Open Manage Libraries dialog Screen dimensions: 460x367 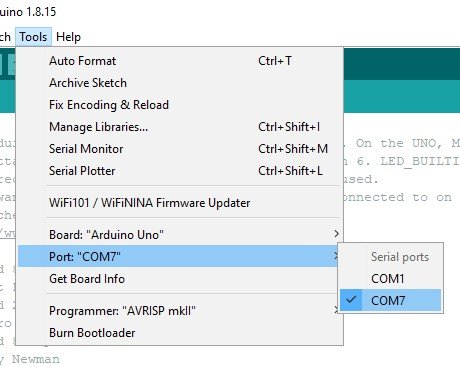tap(180, 127)
